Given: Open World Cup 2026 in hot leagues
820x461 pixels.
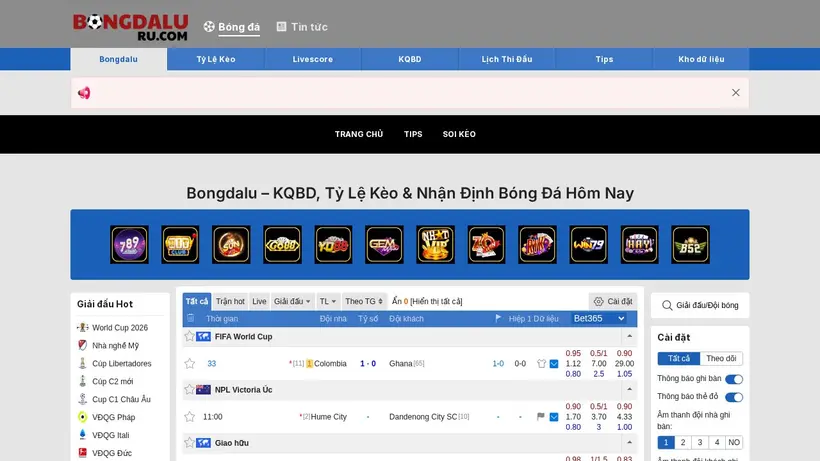Looking at the screenshot, I should point(120,328).
